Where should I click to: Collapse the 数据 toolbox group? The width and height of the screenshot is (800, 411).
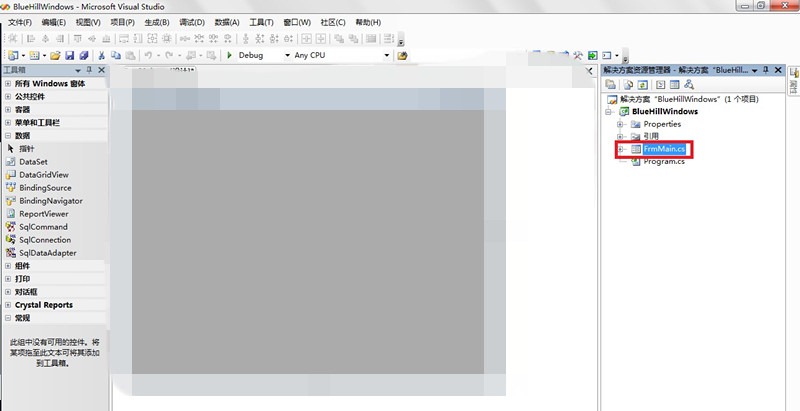click(x=8, y=136)
